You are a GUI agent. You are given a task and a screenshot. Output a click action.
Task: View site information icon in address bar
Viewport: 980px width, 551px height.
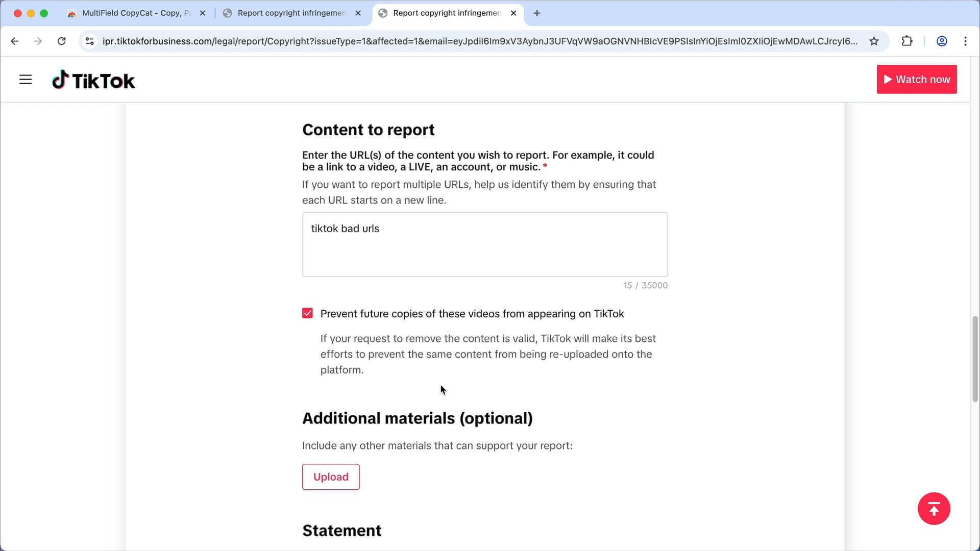click(89, 41)
